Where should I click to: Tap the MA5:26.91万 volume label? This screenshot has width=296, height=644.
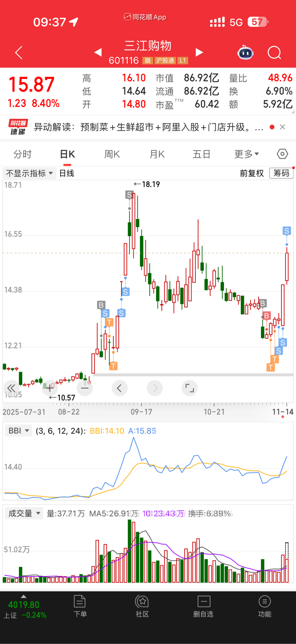tap(114, 514)
